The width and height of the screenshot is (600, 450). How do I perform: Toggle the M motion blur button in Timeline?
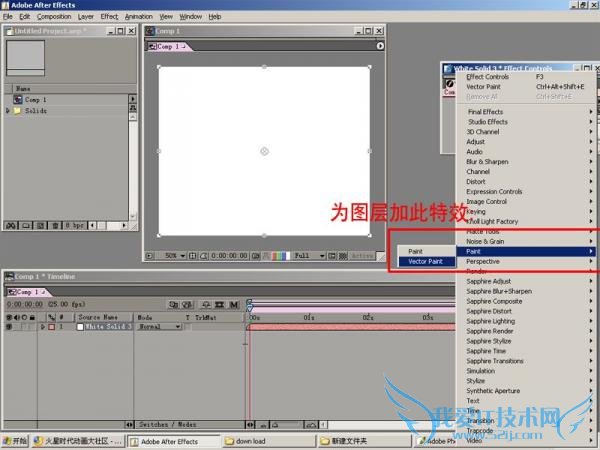coord(233,305)
